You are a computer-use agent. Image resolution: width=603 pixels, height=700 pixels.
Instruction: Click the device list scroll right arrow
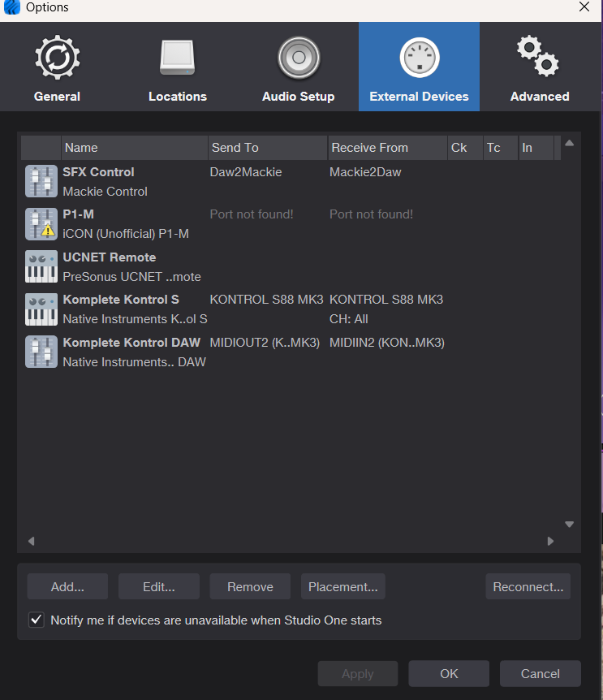click(x=550, y=541)
